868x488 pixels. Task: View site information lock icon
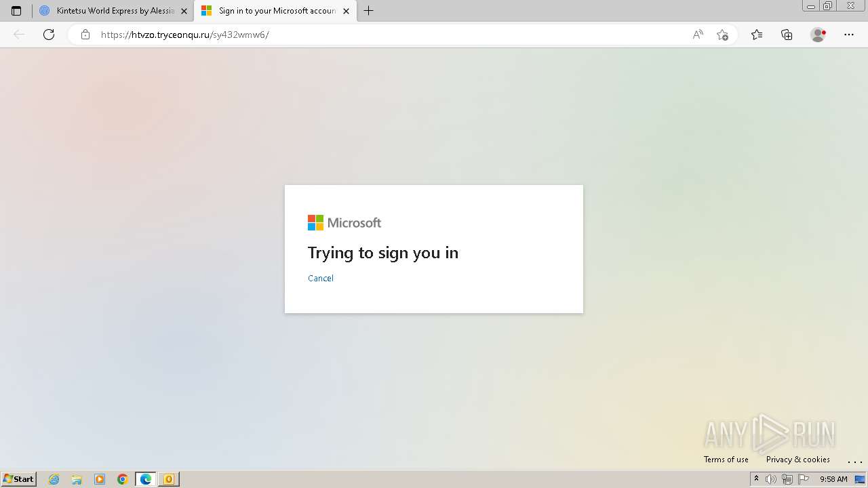[85, 35]
